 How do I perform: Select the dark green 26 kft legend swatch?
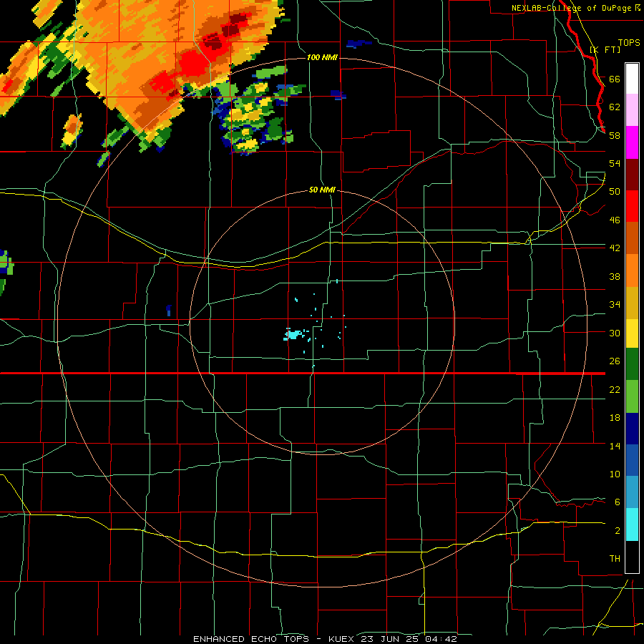point(632,364)
